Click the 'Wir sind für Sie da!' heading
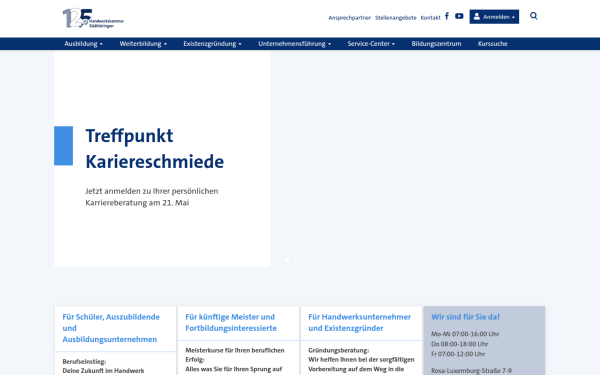600x375 pixels. pyautogui.click(x=465, y=317)
